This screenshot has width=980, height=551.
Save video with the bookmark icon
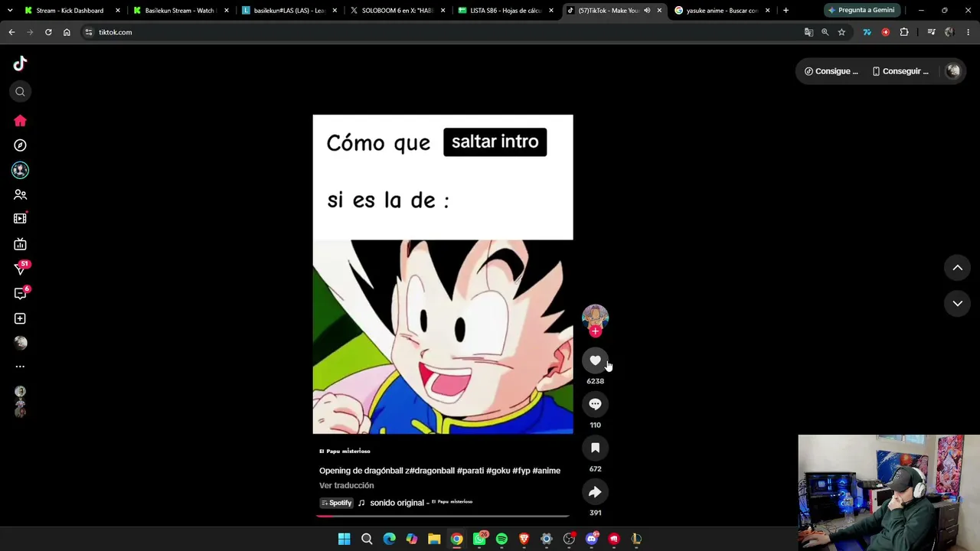click(595, 448)
